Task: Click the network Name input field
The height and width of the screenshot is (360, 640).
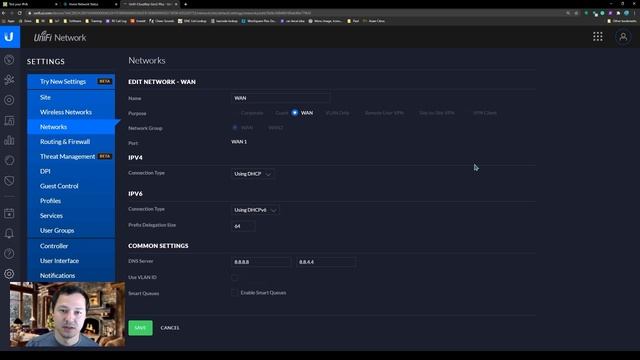Action: point(281,98)
